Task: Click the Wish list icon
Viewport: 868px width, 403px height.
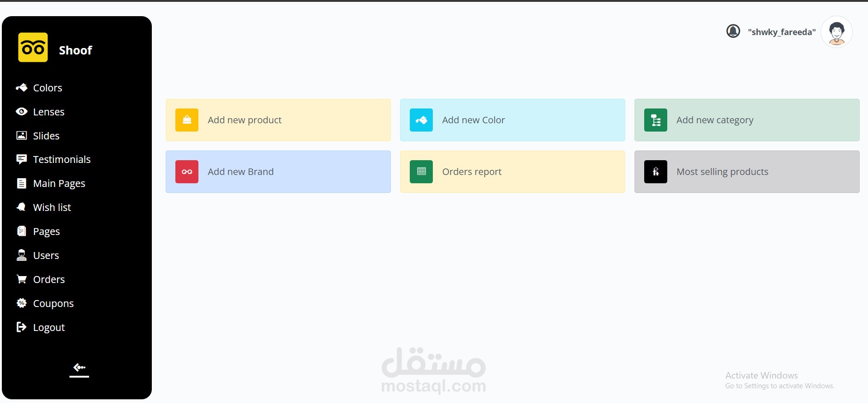Action: (21, 207)
